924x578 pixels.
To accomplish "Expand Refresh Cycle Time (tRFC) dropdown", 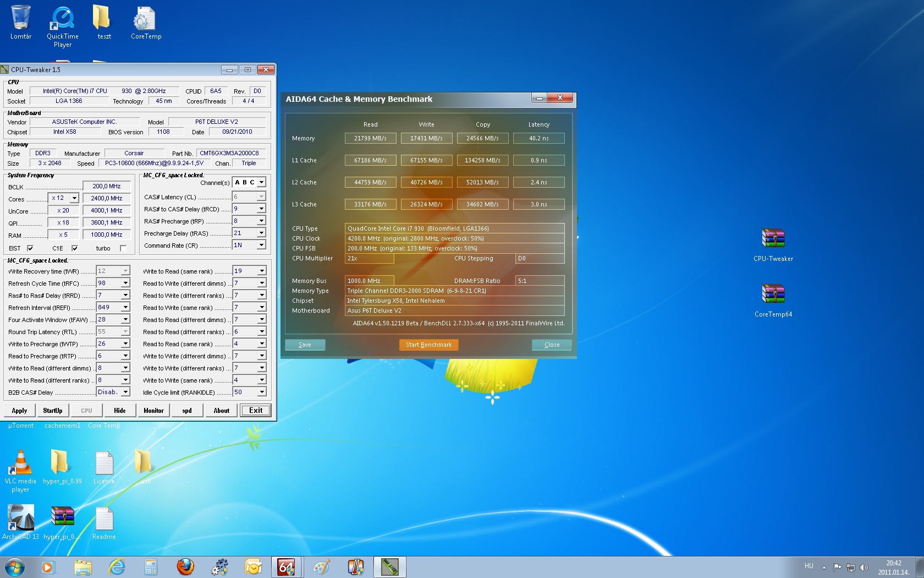I will click(125, 283).
